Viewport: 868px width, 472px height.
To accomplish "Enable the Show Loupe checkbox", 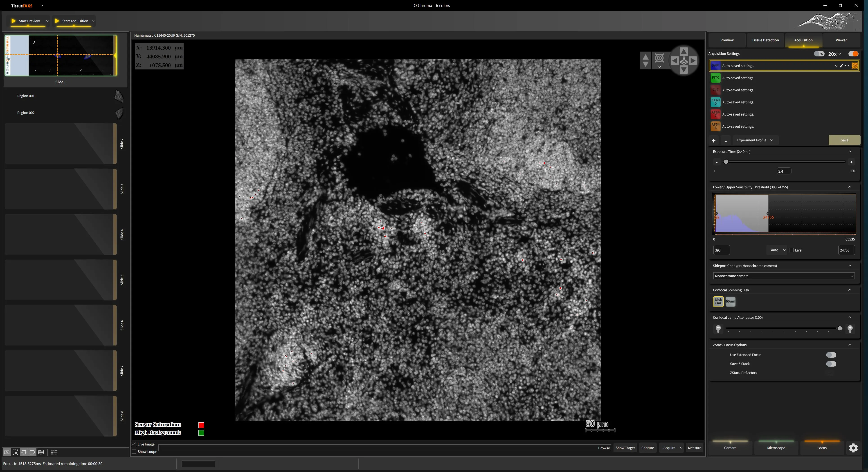I will coord(134,452).
